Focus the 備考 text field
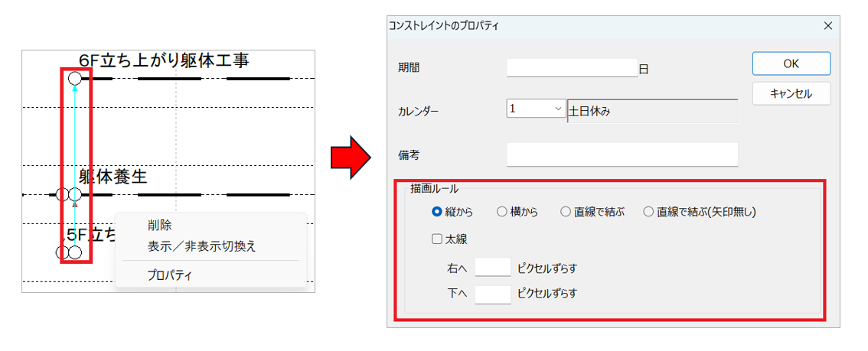 click(622, 154)
